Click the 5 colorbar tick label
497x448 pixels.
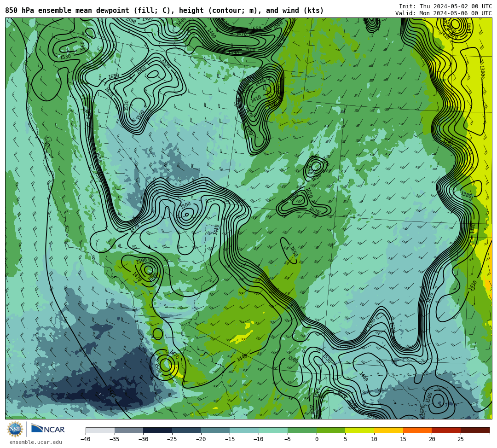(x=346, y=439)
